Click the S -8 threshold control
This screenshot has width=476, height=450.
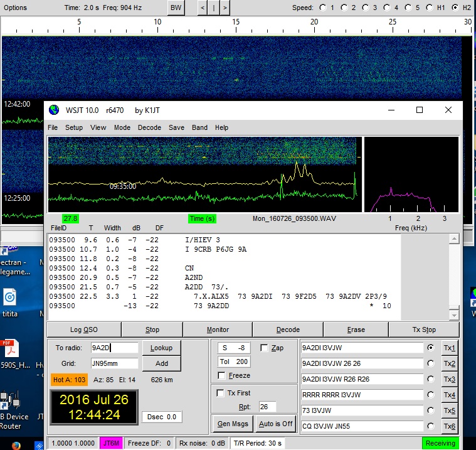(x=234, y=348)
